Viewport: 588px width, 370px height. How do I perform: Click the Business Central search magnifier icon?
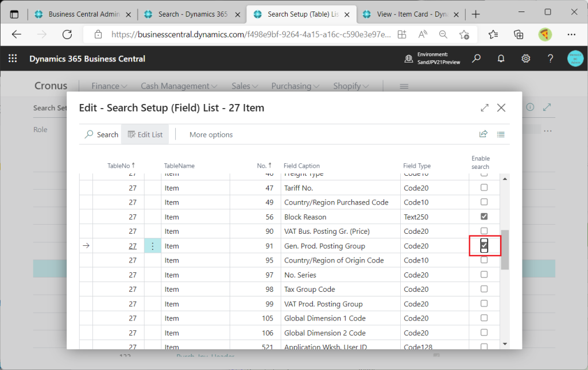coord(476,59)
